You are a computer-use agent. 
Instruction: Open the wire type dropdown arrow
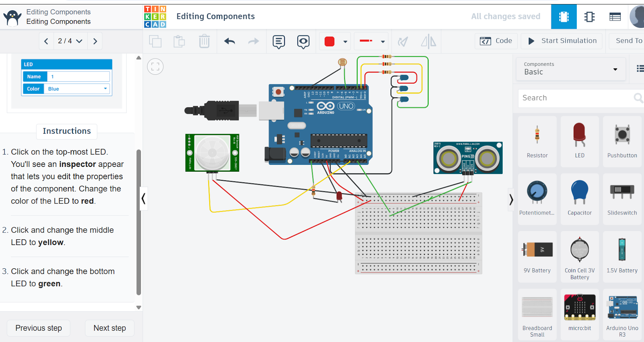(x=383, y=42)
